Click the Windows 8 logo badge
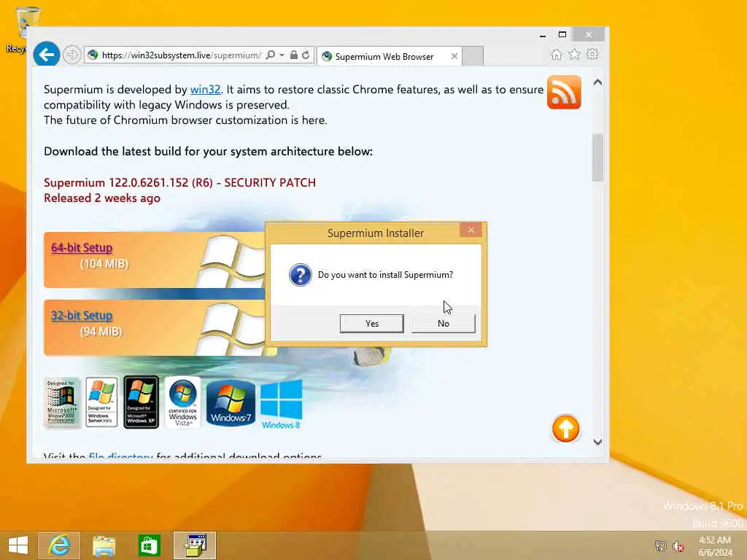Image resolution: width=747 pixels, height=560 pixels. (281, 404)
